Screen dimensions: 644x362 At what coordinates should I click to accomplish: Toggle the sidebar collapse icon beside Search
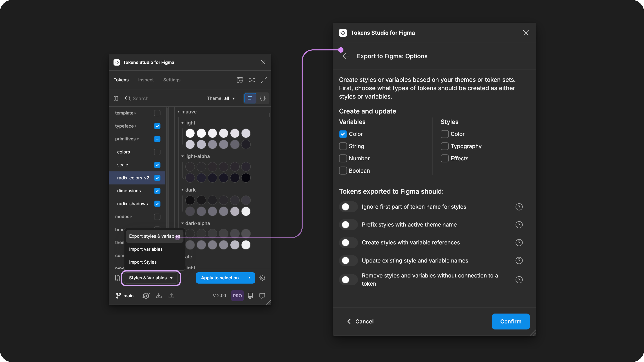coord(116,98)
